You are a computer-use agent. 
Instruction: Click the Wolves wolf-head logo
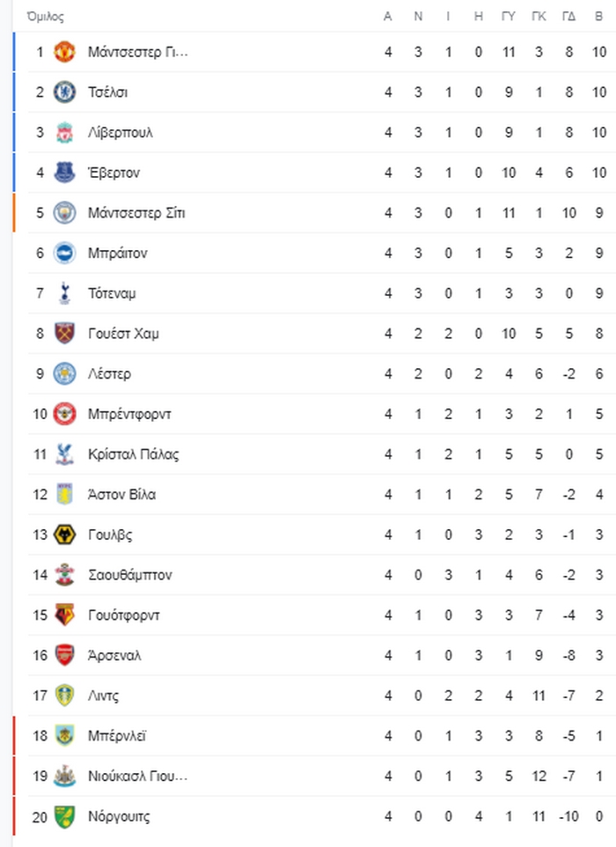(64, 534)
